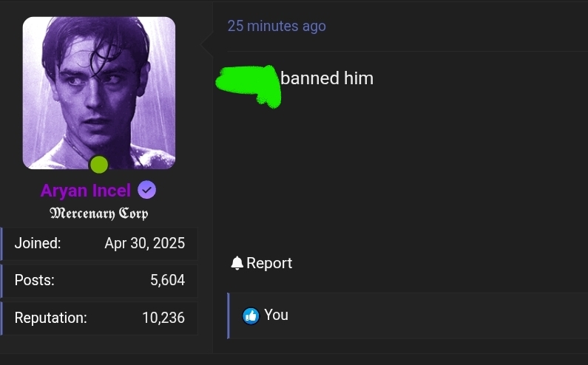The height and width of the screenshot is (365, 588).
Task: Click the green online status dot
Action: tap(99, 165)
